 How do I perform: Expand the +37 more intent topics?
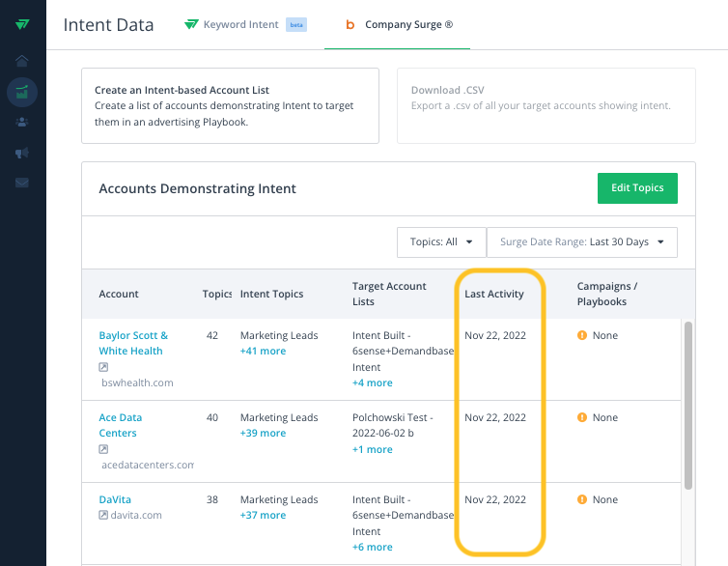(x=264, y=516)
